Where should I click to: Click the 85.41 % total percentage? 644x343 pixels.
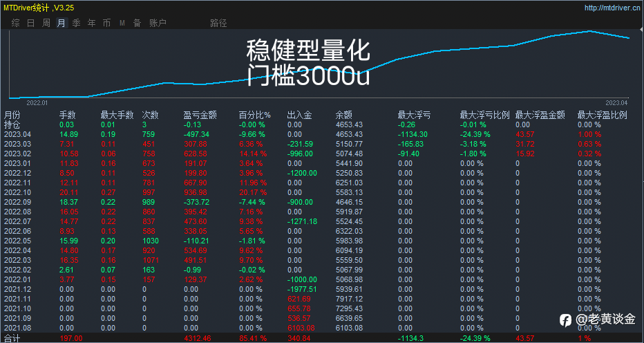coord(253,338)
